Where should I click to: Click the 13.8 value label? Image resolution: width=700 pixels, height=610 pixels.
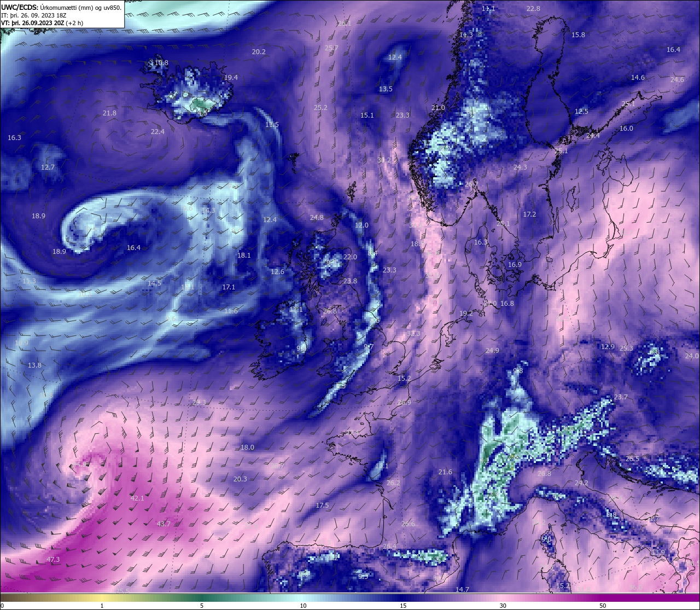(x=34, y=365)
